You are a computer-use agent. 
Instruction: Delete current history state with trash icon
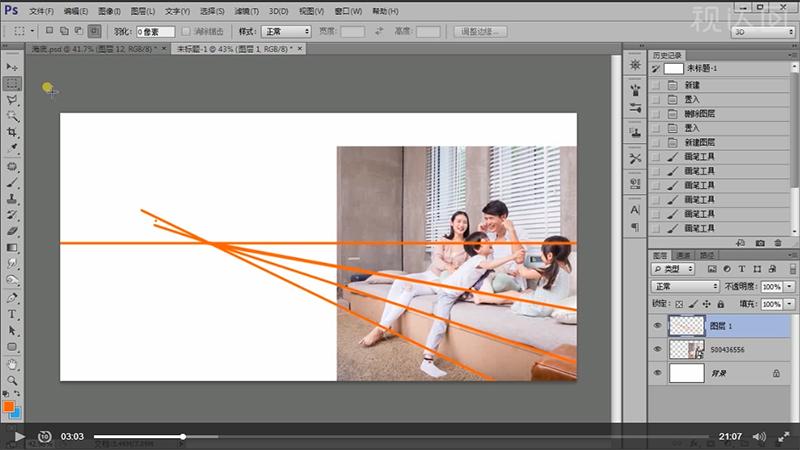coord(778,242)
